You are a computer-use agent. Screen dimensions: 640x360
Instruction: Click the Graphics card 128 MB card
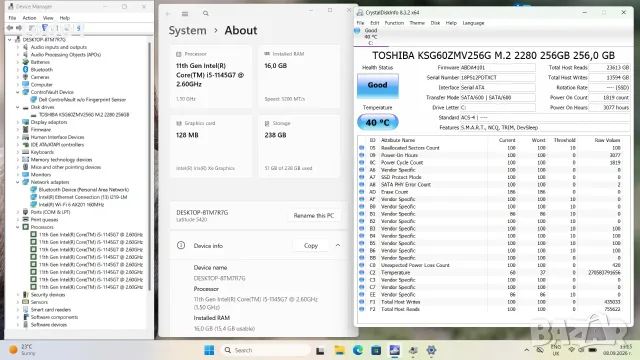(x=211, y=146)
